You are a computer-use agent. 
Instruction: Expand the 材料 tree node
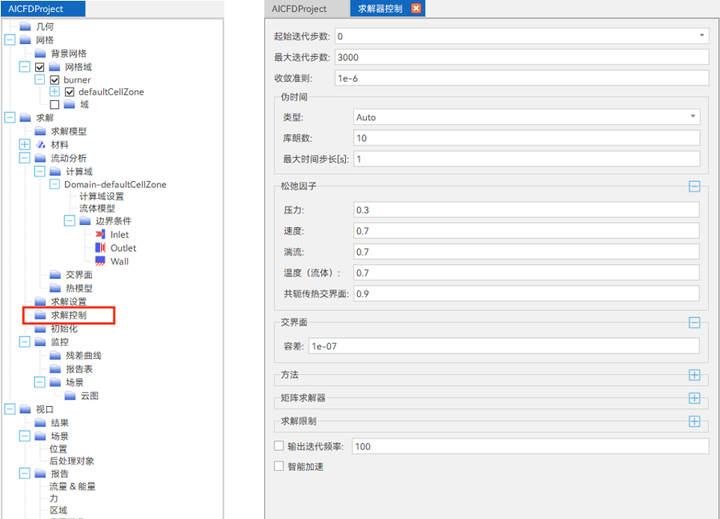point(25,144)
